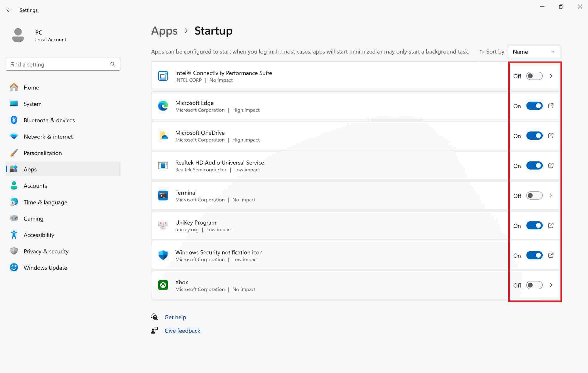Go to Privacy & security settings
Image resolution: width=588 pixels, height=373 pixels.
(x=46, y=251)
